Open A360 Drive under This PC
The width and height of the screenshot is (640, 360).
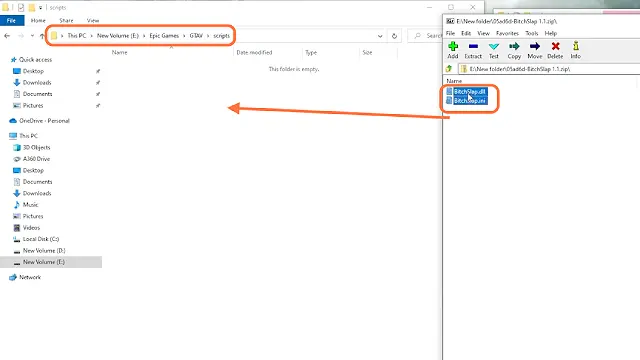pyautogui.click(x=36, y=159)
